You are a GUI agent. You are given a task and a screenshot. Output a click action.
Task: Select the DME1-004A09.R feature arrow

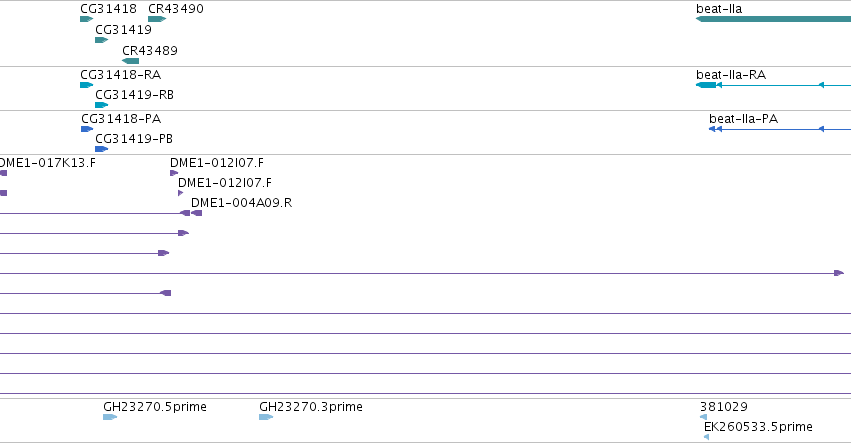click(196, 213)
